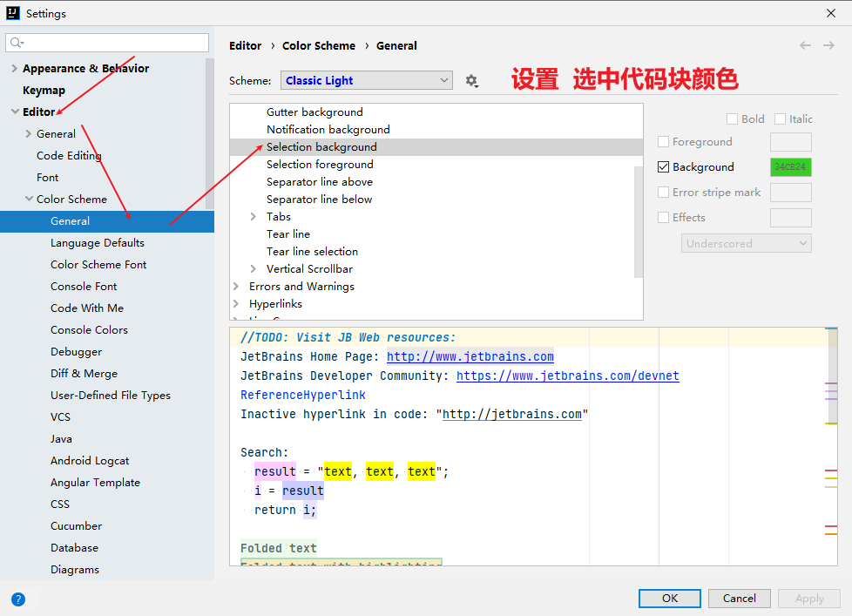Click Color Scheme breadcrumb in header

click(319, 45)
